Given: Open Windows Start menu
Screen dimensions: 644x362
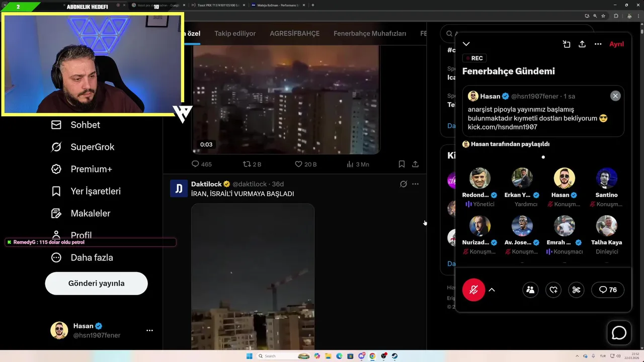Looking at the screenshot, I should [249, 356].
